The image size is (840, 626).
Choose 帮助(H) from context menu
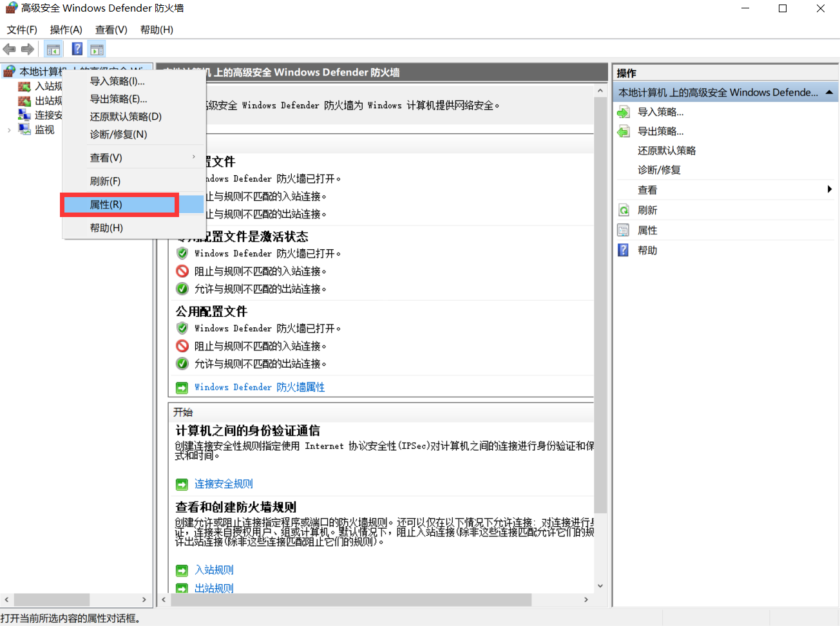pos(106,228)
